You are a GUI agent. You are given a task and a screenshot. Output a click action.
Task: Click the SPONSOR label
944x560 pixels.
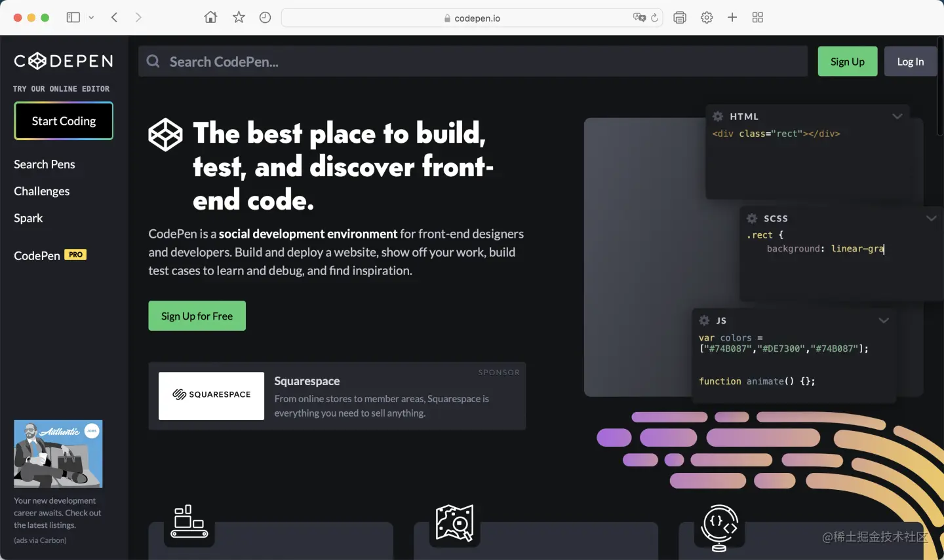(499, 372)
